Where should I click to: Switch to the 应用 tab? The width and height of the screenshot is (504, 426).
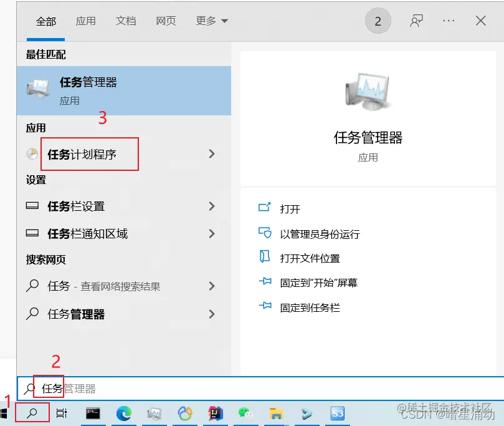tap(86, 20)
